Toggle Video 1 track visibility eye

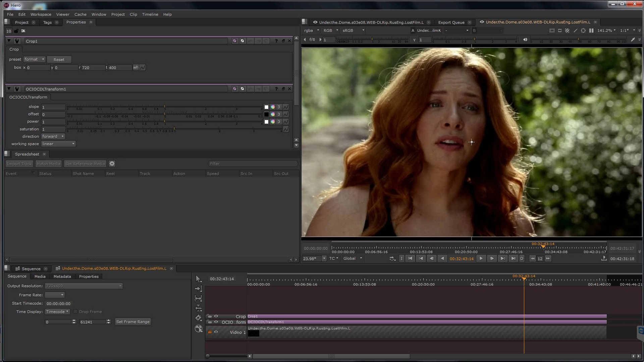(x=216, y=332)
